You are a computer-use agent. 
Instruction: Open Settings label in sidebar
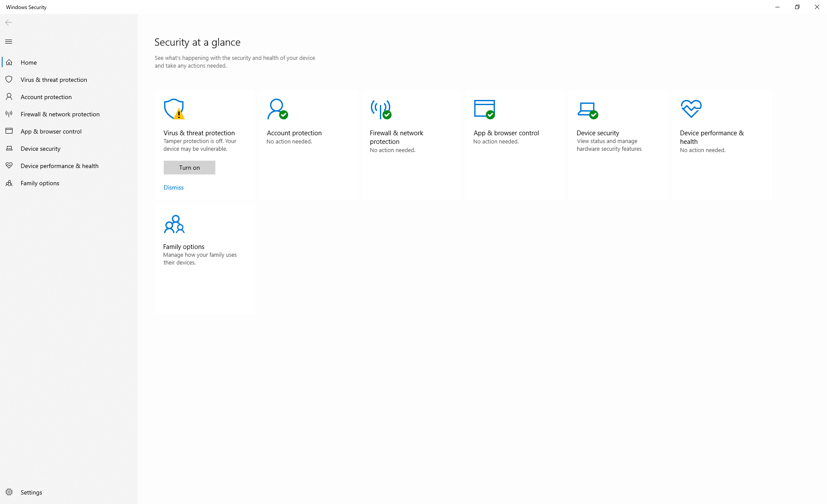pyautogui.click(x=31, y=492)
